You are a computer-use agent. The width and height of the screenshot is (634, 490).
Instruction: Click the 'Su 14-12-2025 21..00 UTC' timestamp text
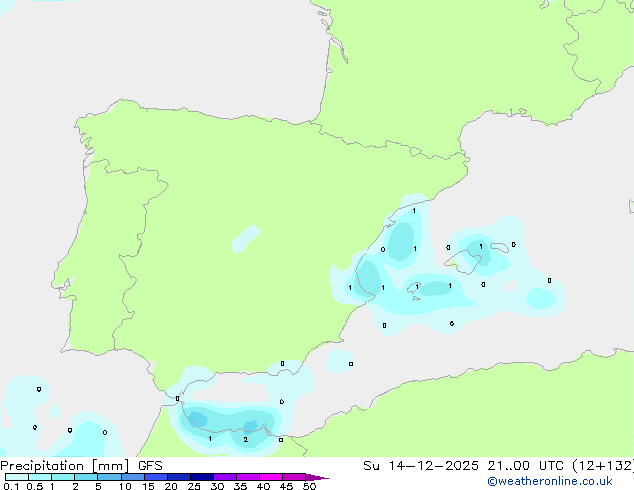coord(465,466)
